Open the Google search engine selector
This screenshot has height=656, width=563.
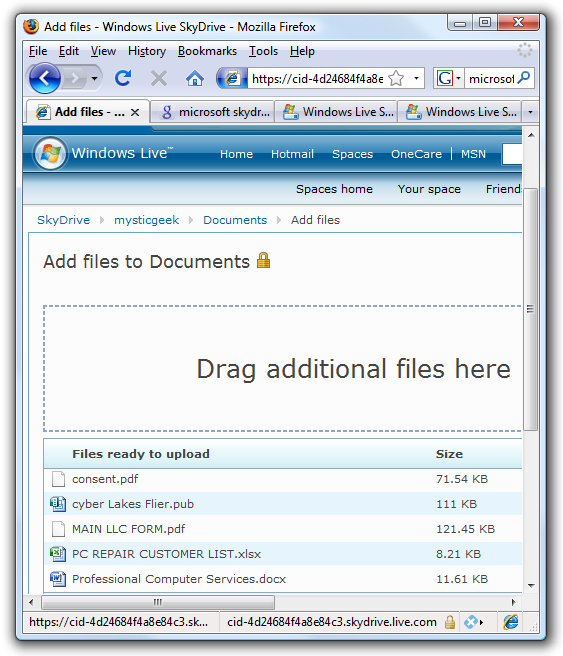pyautogui.click(x=448, y=78)
